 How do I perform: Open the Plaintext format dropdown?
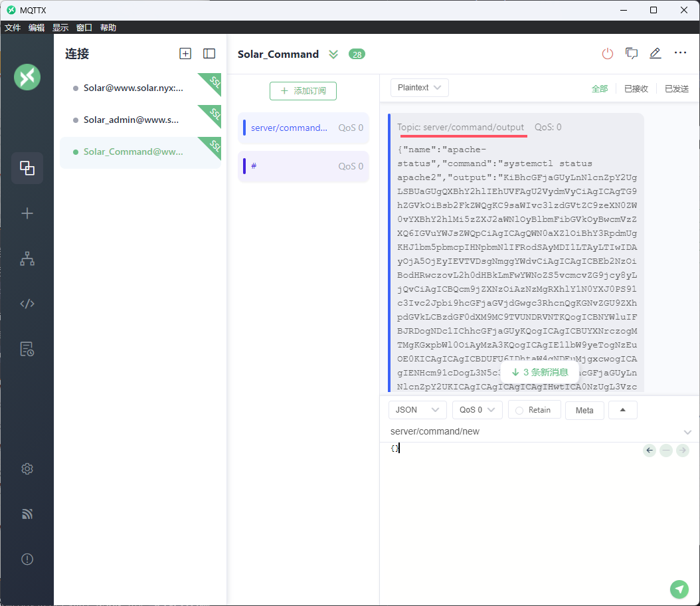click(x=419, y=88)
